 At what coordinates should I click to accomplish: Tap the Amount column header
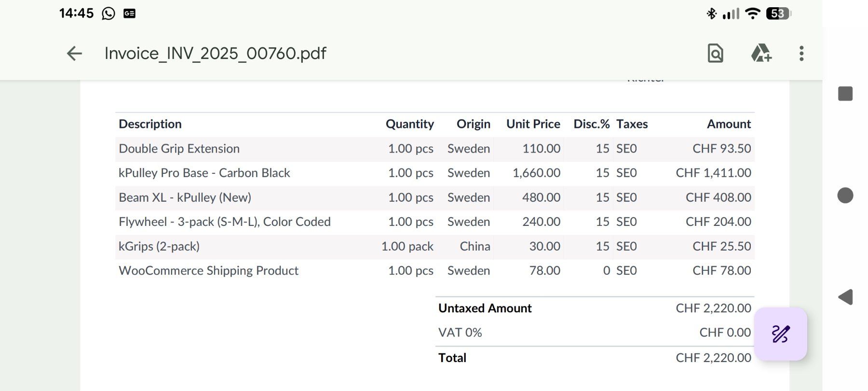[729, 124]
